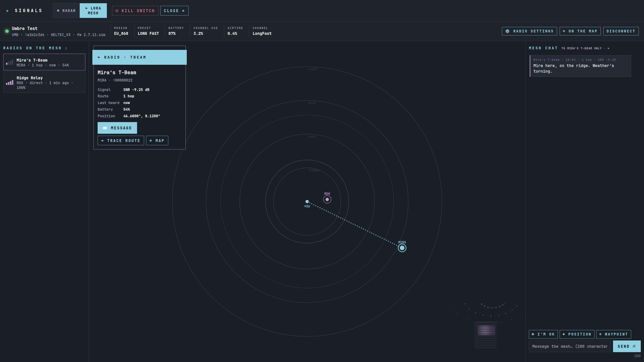Click the Send button
Viewport: 644px width, 362px height.
point(627,346)
